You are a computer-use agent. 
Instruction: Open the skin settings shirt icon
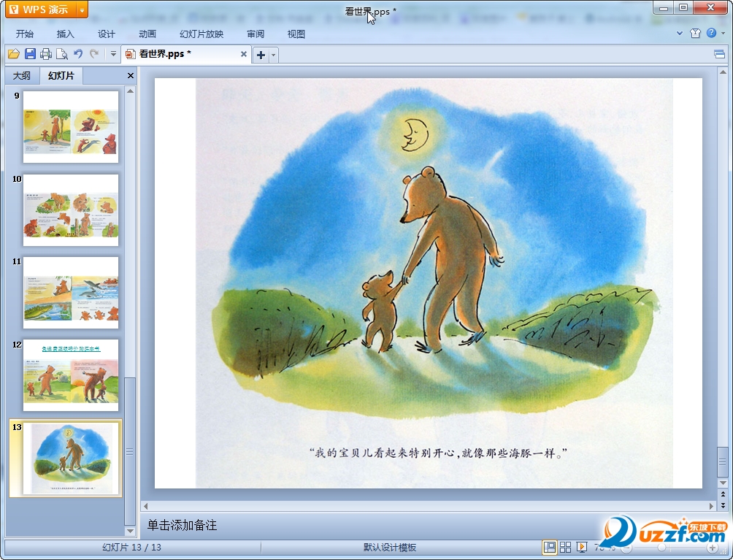click(x=695, y=33)
